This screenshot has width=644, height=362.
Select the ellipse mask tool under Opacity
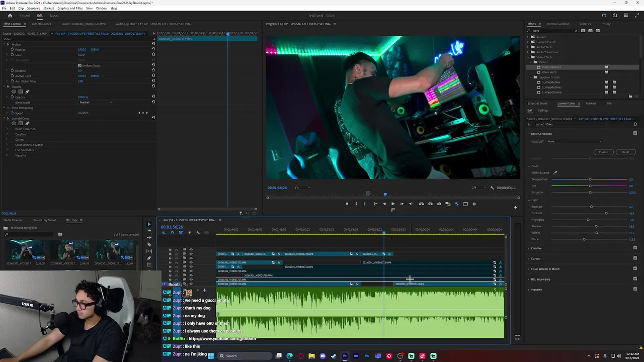tap(14, 92)
